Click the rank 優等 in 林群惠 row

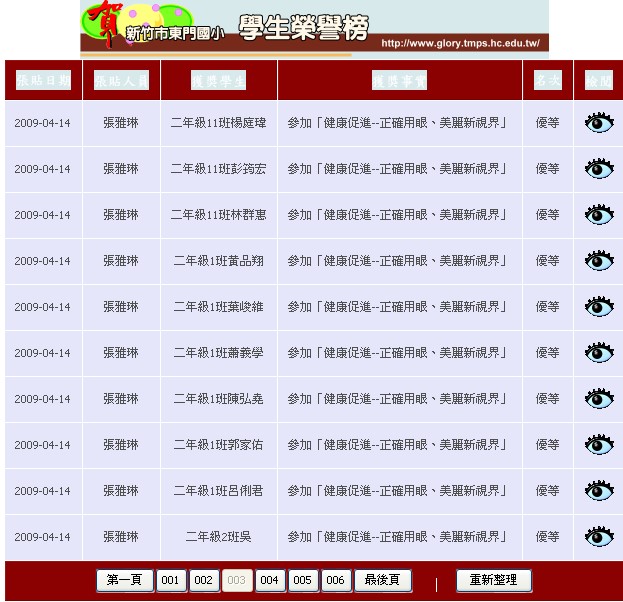tap(548, 215)
